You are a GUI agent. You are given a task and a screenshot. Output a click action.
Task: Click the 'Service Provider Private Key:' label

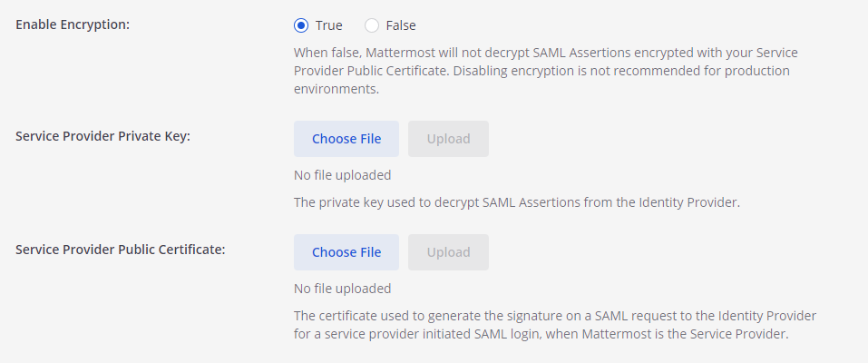click(102, 136)
